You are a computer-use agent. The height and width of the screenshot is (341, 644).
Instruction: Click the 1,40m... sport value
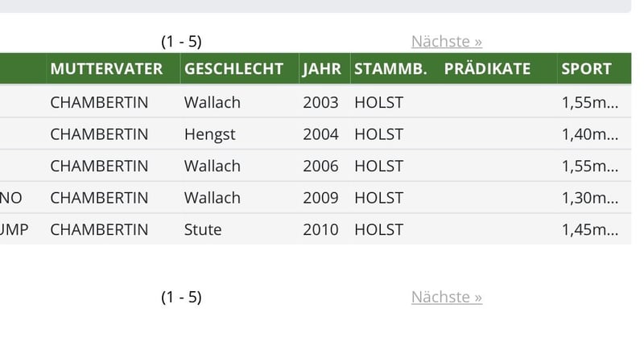tap(590, 134)
